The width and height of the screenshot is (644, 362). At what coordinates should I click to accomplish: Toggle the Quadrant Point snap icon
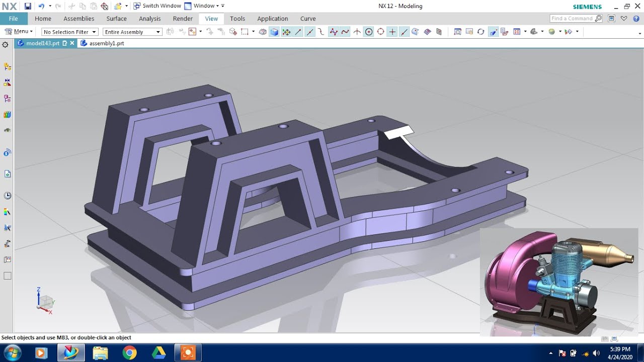(x=380, y=32)
